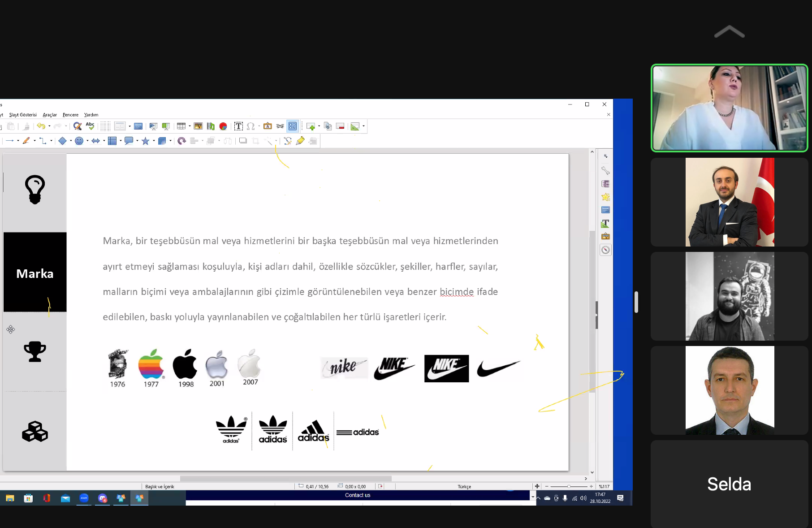Toggle the highlighted display views icon
This screenshot has height=528, width=812.
pos(293,126)
